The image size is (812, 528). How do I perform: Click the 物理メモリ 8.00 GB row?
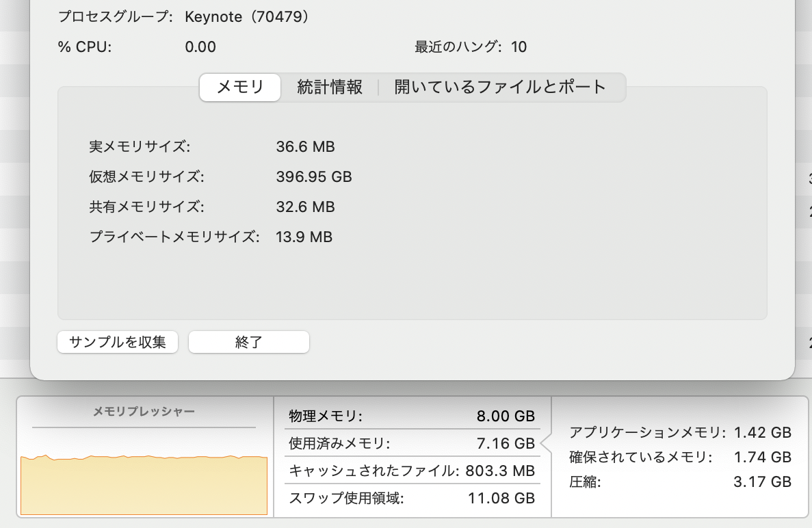[412, 416]
